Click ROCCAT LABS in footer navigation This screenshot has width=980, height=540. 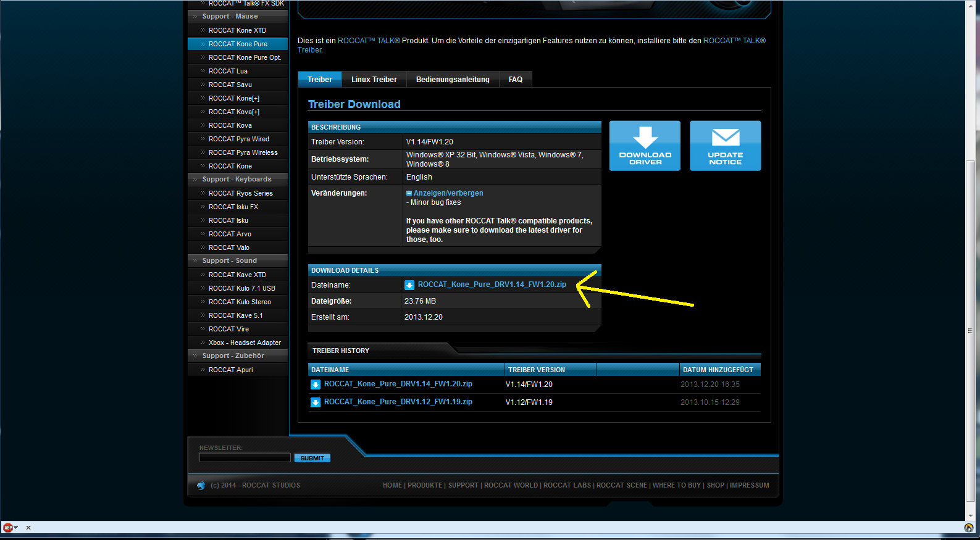tap(567, 486)
